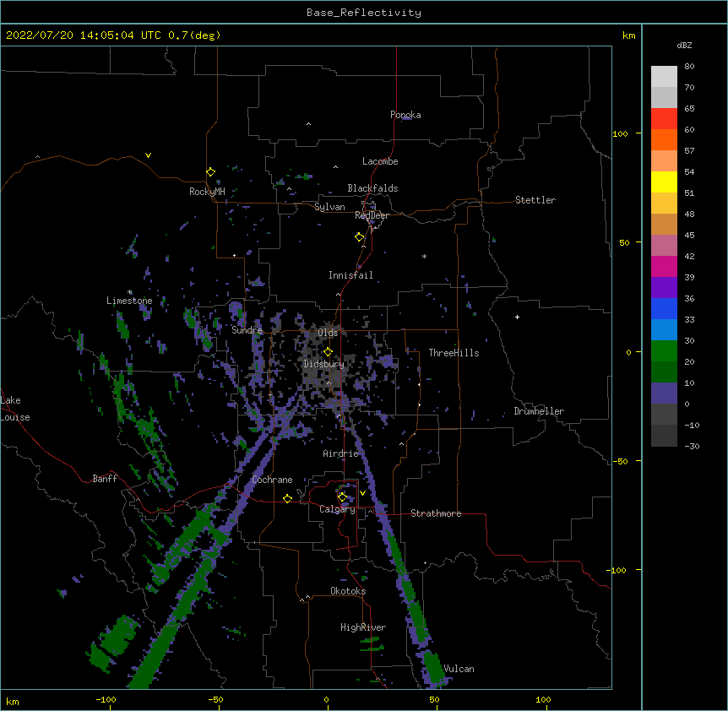The image size is (728, 711).
Task: Click the yellow diamond marker near Olds
Action: 328,352
